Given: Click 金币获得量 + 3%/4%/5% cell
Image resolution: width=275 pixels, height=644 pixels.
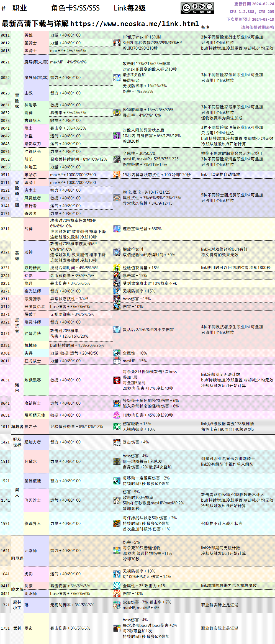Looking at the screenshot, I should pos(81,276).
